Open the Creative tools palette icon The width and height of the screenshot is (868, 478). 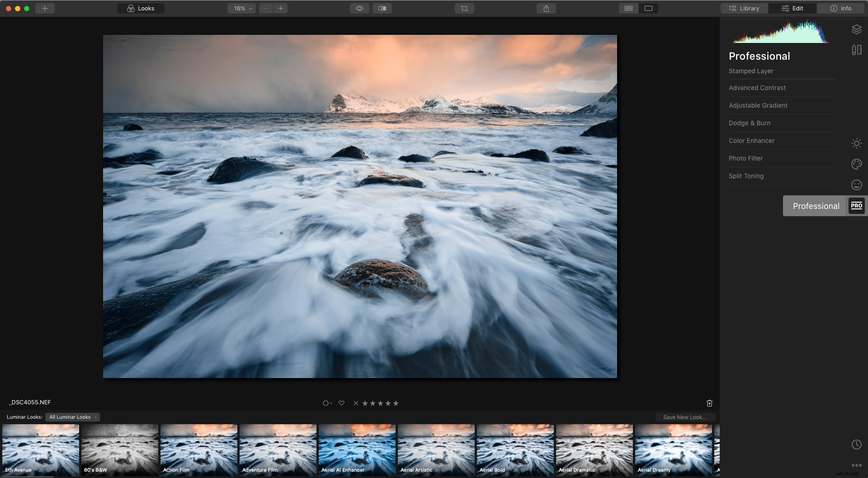[857, 164]
